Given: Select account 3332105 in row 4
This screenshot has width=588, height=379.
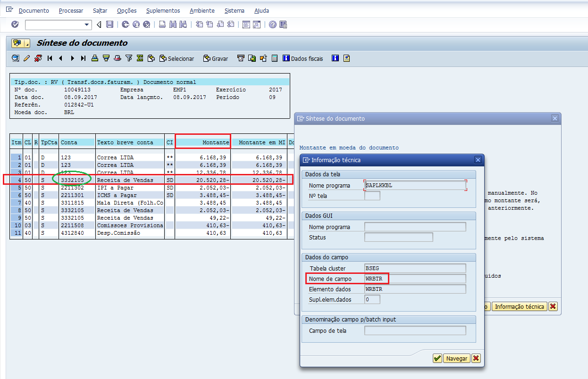Looking at the screenshot, I should (72, 180).
